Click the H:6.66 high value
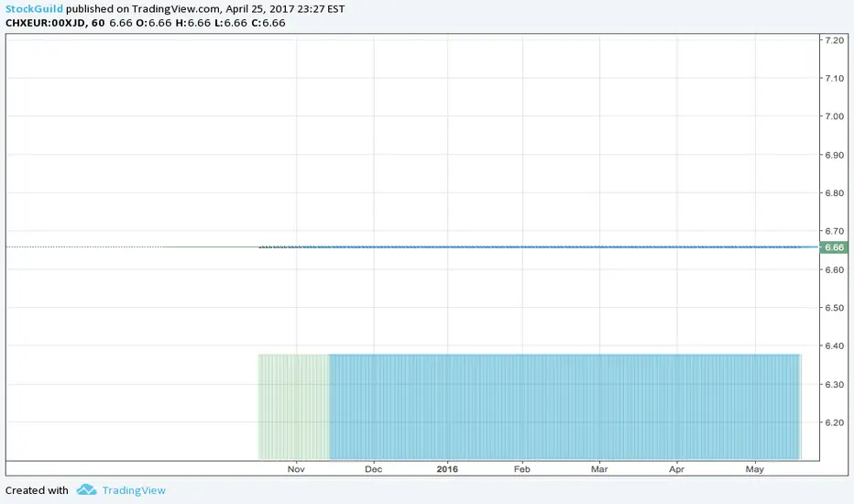854x504 pixels. pyautogui.click(x=192, y=23)
